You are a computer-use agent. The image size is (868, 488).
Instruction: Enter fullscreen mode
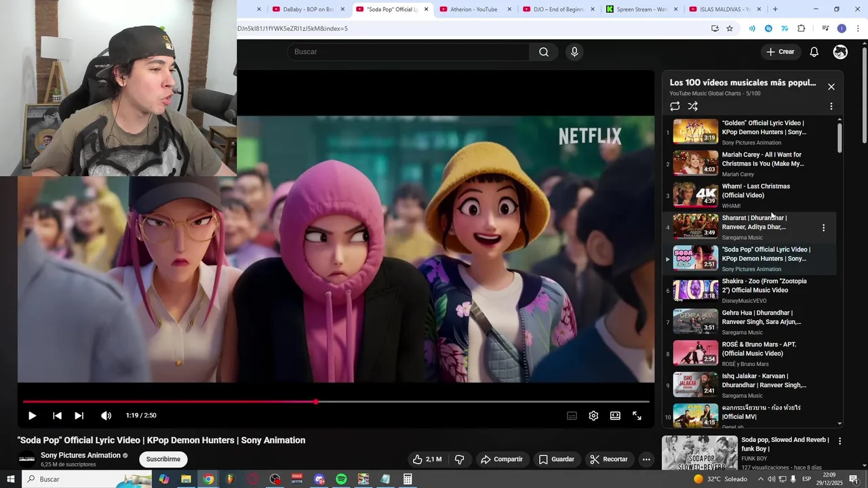pos(637,416)
